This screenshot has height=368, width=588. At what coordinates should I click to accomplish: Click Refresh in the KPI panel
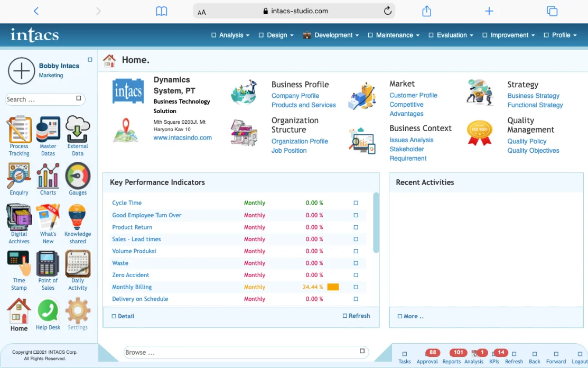[x=356, y=316]
